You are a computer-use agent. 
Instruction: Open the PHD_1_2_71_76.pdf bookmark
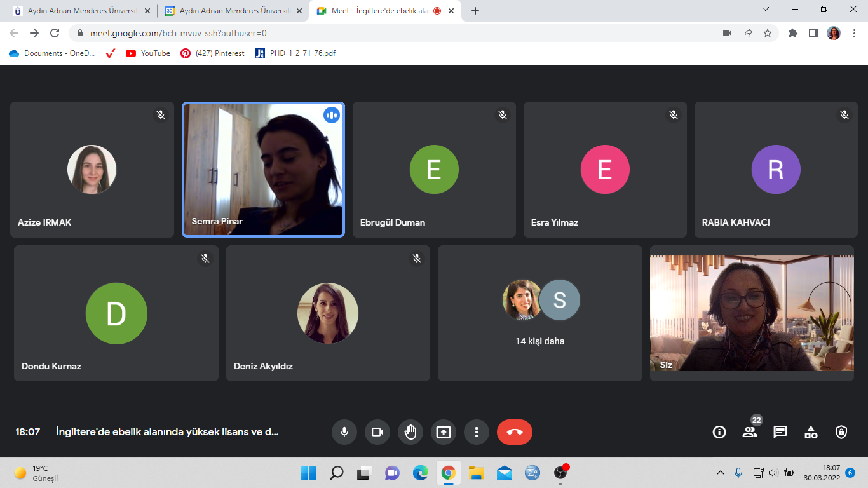(295, 53)
